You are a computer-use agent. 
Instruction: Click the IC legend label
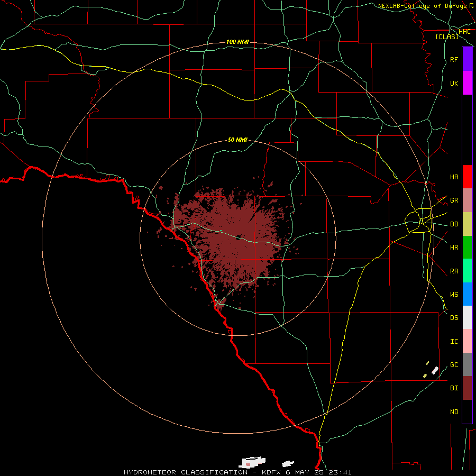[454, 342]
